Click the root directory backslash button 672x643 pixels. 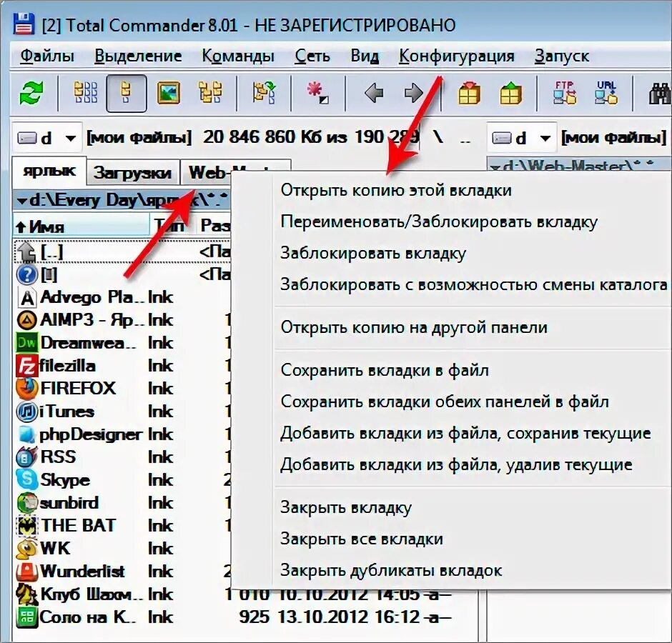[438, 137]
